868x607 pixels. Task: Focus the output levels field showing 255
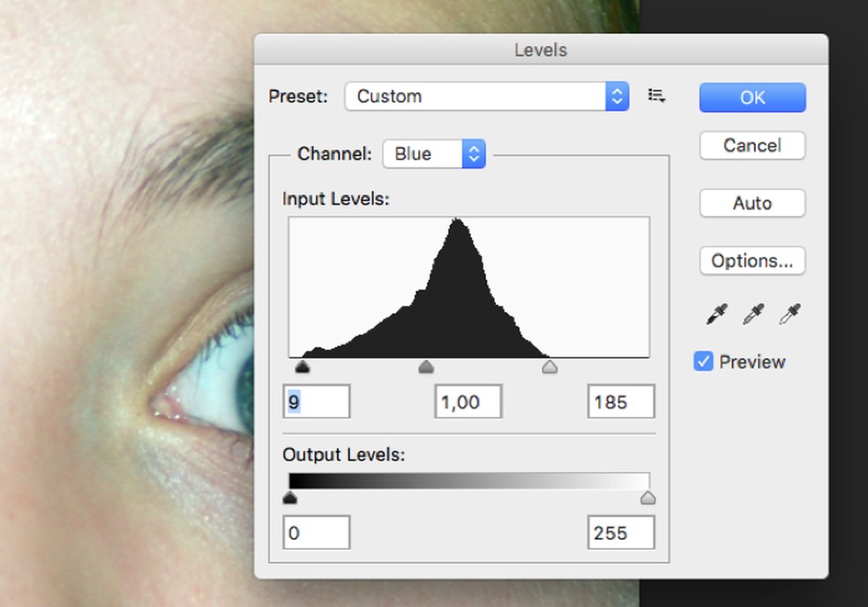pyautogui.click(x=621, y=533)
